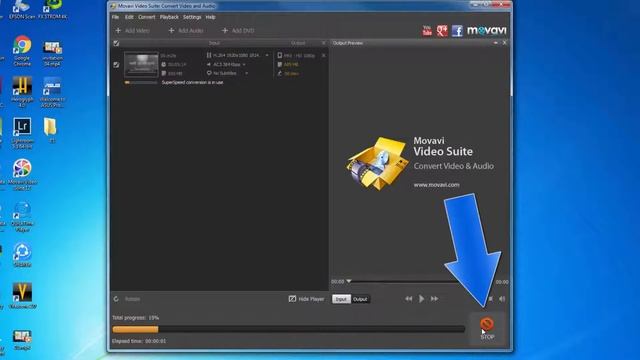The height and width of the screenshot is (360, 640).
Task: Open the Facebook social icon
Action: coord(457,31)
